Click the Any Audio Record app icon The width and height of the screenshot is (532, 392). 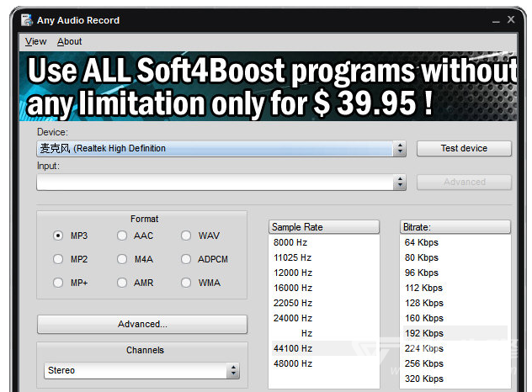click(x=26, y=20)
